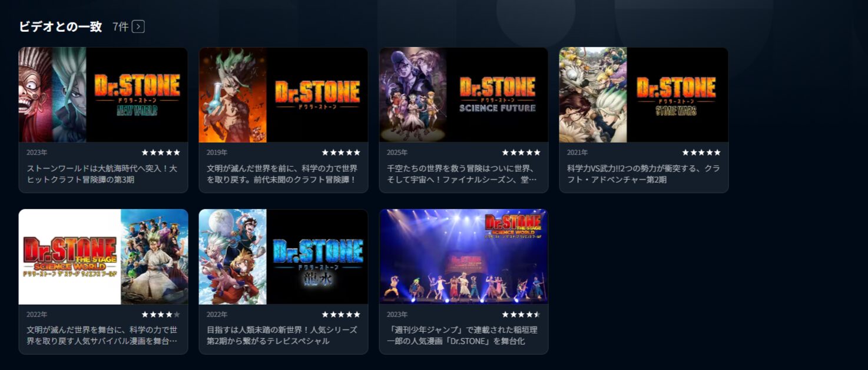Image resolution: width=868 pixels, height=370 pixels.
Task: Click the star rating of the 2019 card
Action: point(341,153)
